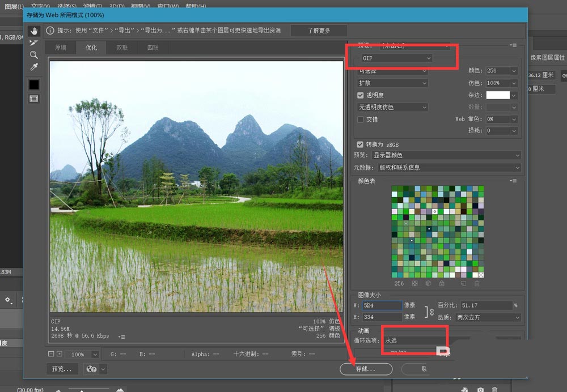Open the 图层 menu in Photoshop
The image size is (567, 392).
14,6
